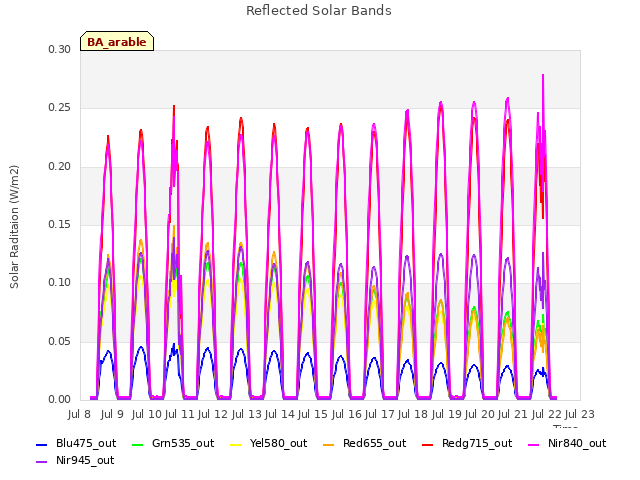Click the yellow Yel580_out legend swatch
The width and height of the screenshot is (640, 480).
[x=236, y=444]
